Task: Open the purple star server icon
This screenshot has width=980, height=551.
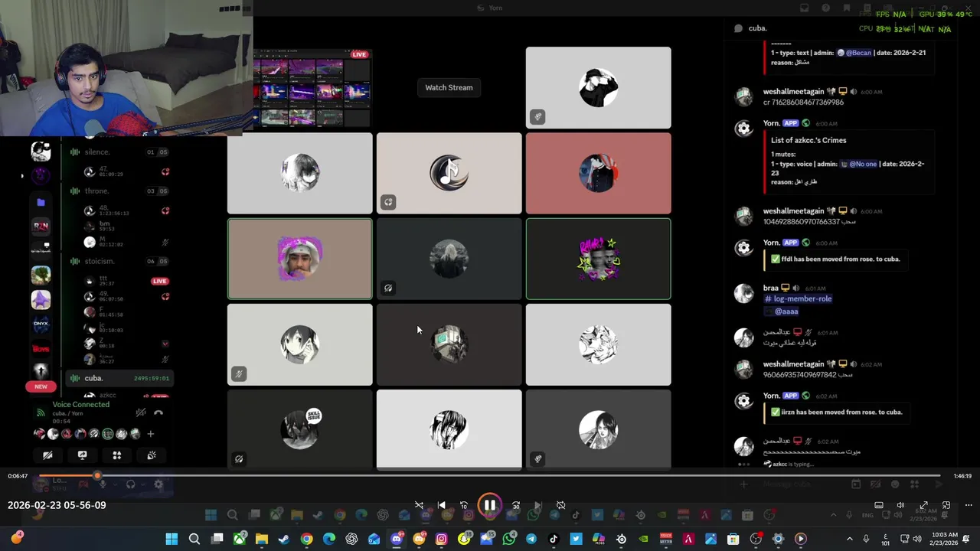Action: 41,299
